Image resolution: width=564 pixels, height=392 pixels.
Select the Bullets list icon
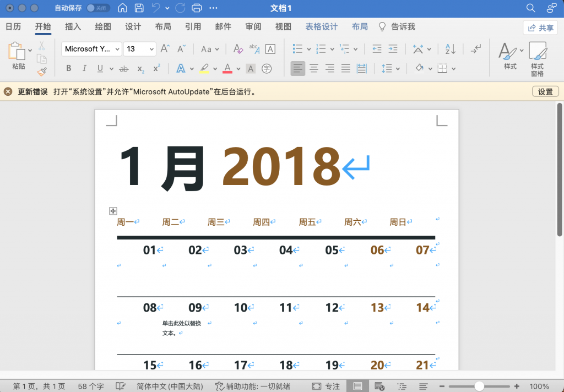pyautogui.click(x=298, y=49)
